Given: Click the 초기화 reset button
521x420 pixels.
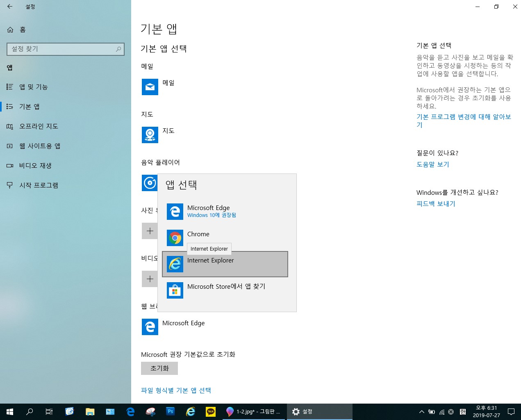Looking at the screenshot, I should (159, 368).
